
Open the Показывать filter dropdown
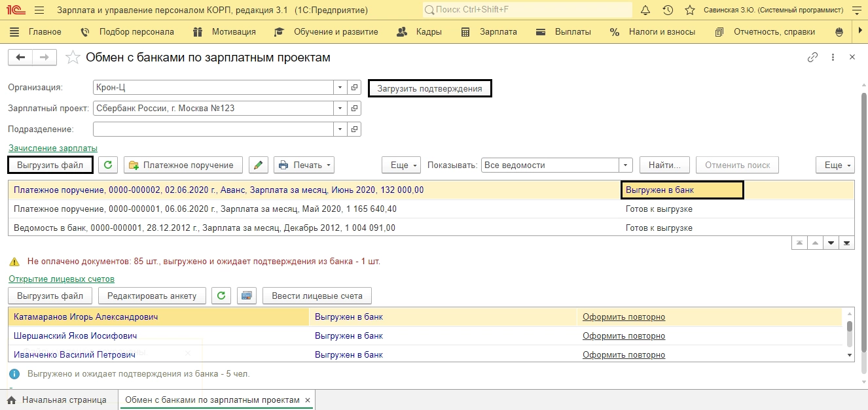(x=626, y=165)
